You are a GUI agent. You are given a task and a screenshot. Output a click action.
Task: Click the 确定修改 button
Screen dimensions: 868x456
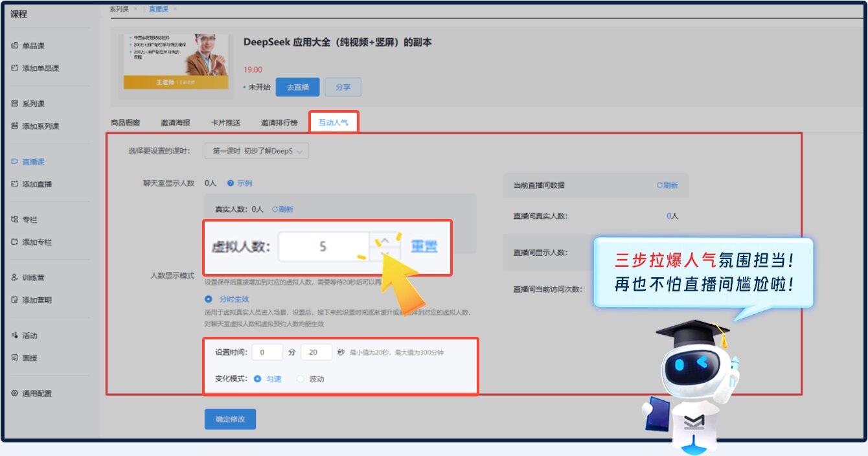click(230, 419)
